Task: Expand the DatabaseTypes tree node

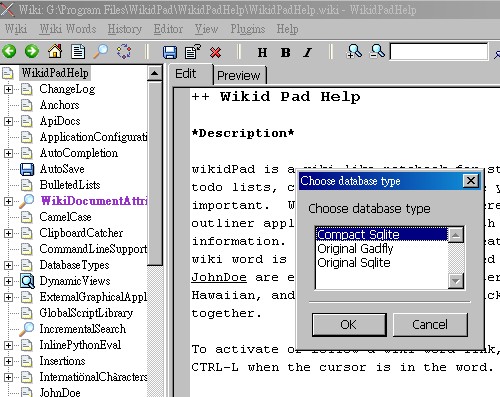Action: click(8, 265)
